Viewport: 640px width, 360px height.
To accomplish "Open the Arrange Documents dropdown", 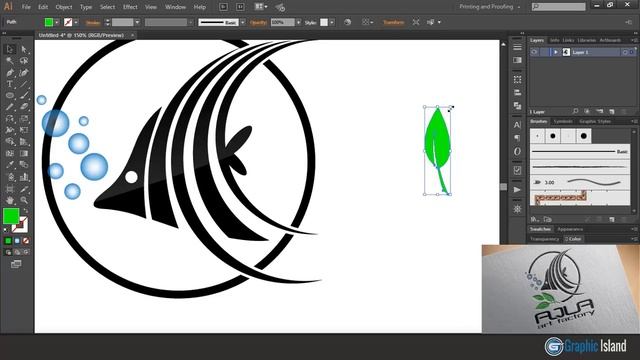I will pyautogui.click(x=261, y=7).
